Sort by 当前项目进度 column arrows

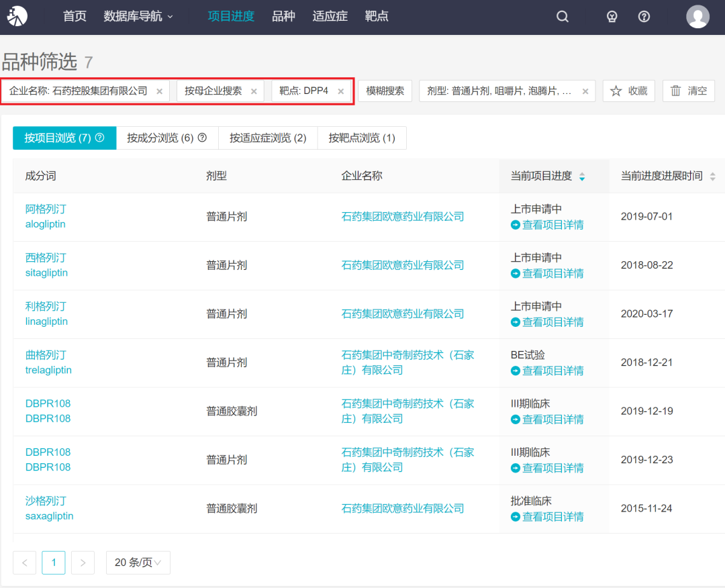pyautogui.click(x=582, y=176)
